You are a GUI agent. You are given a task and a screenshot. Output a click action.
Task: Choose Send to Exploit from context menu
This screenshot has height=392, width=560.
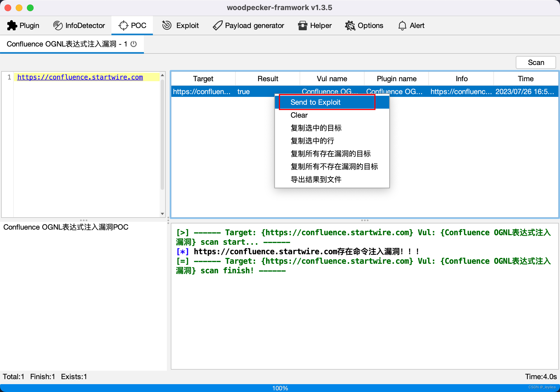[315, 102]
